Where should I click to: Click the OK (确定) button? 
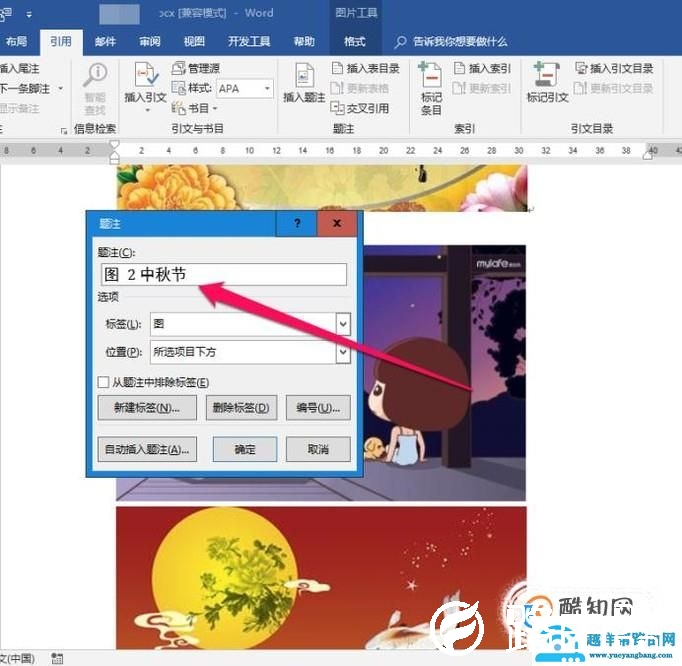[x=245, y=449]
